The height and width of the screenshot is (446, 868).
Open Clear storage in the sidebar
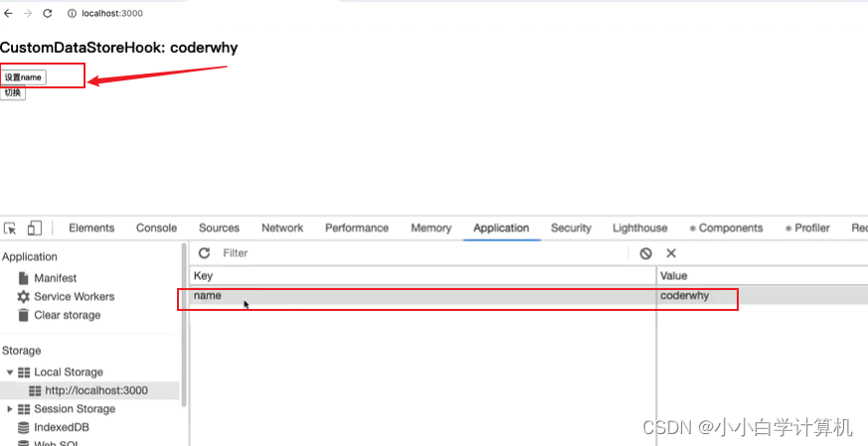click(68, 315)
